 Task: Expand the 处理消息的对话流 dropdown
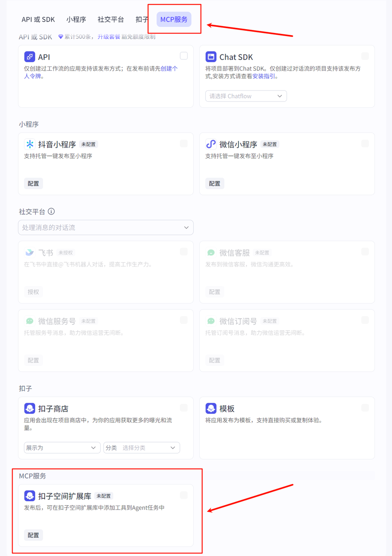[x=105, y=228]
